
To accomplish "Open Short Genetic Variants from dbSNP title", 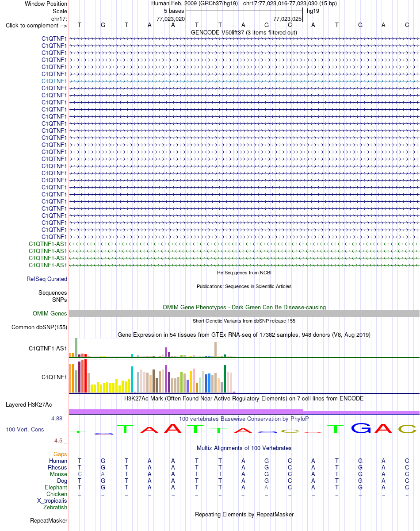I will tap(244, 321).
